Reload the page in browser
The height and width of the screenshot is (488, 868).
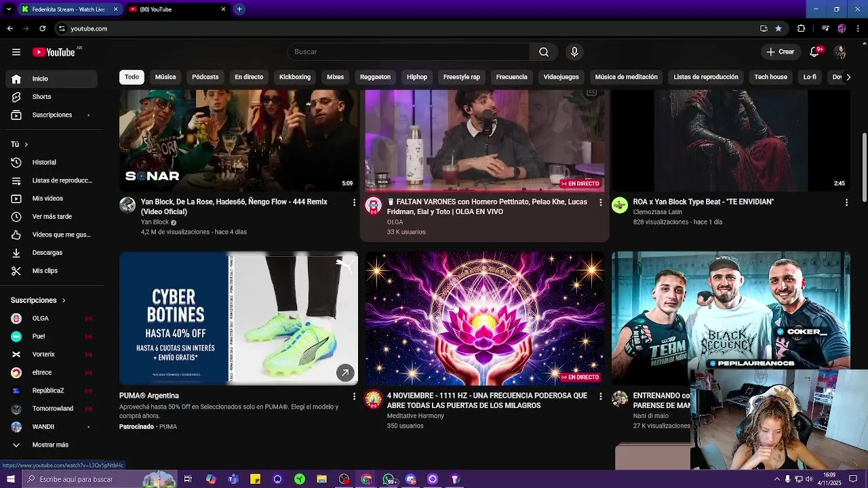(42, 28)
